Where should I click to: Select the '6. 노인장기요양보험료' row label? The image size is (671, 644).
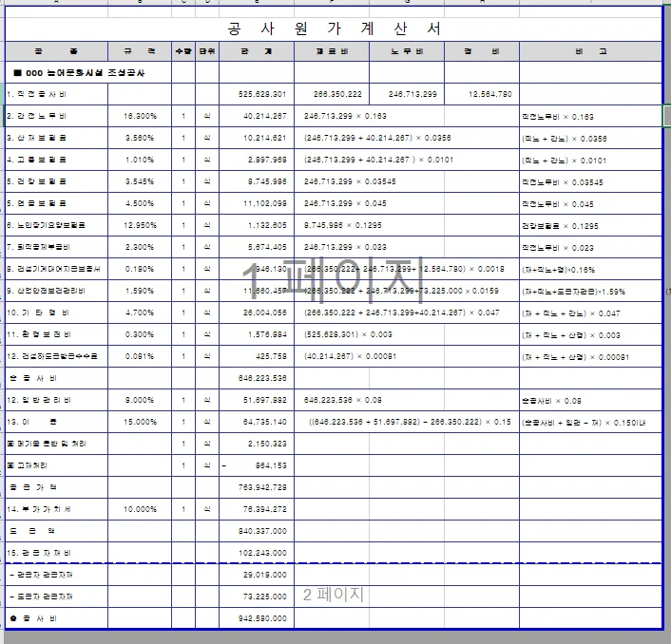pyautogui.click(x=56, y=225)
